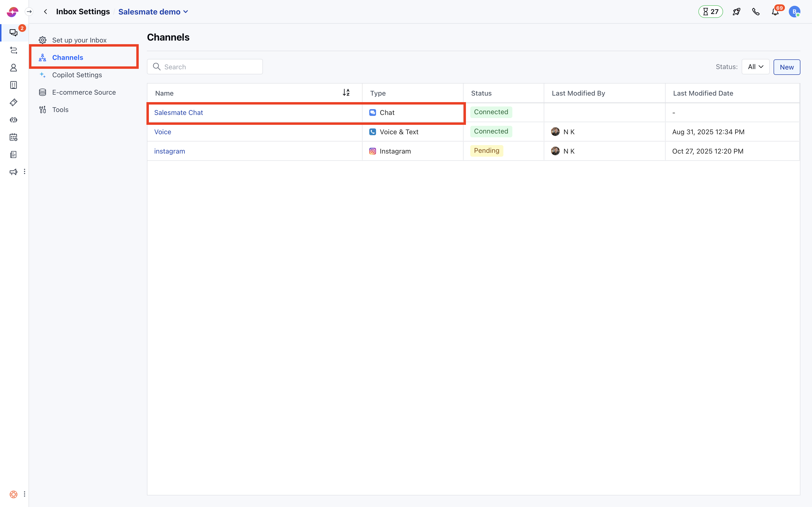Open the hourglass timer showing 27
This screenshot has height=507, width=812.
pyautogui.click(x=710, y=11)
